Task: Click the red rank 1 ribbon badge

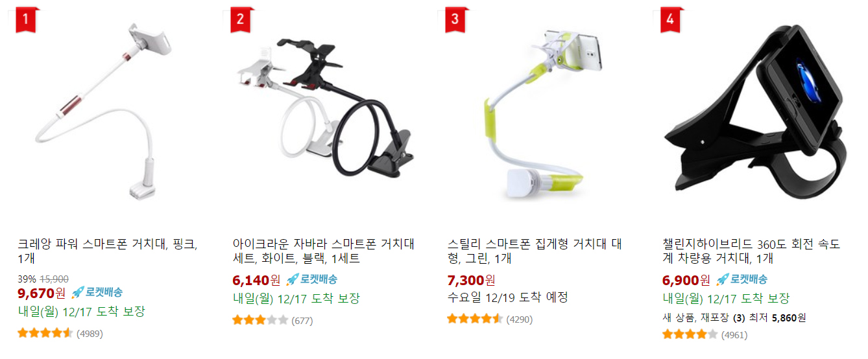Action: point(27,19)
